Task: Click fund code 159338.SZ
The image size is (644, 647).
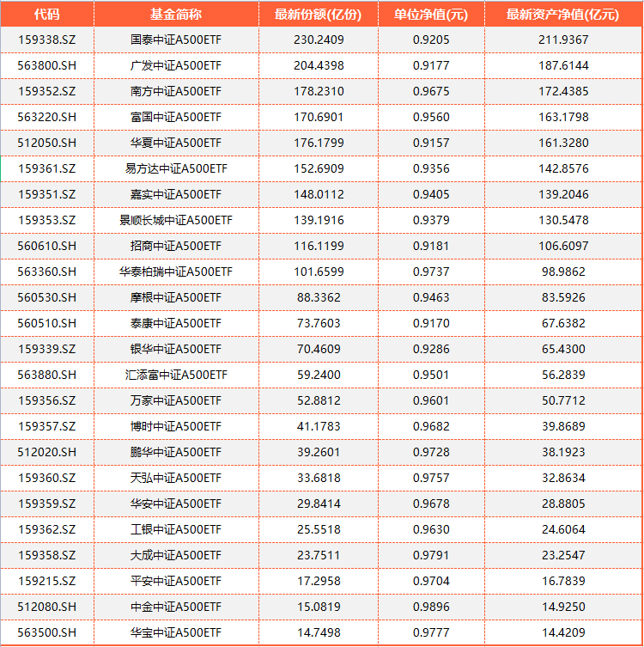Action: [47, 40]
